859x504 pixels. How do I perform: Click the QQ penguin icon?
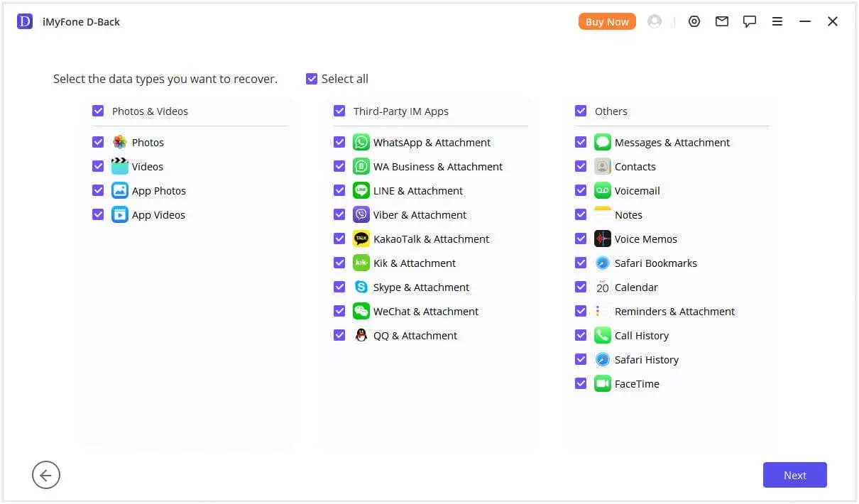point(361,336)
